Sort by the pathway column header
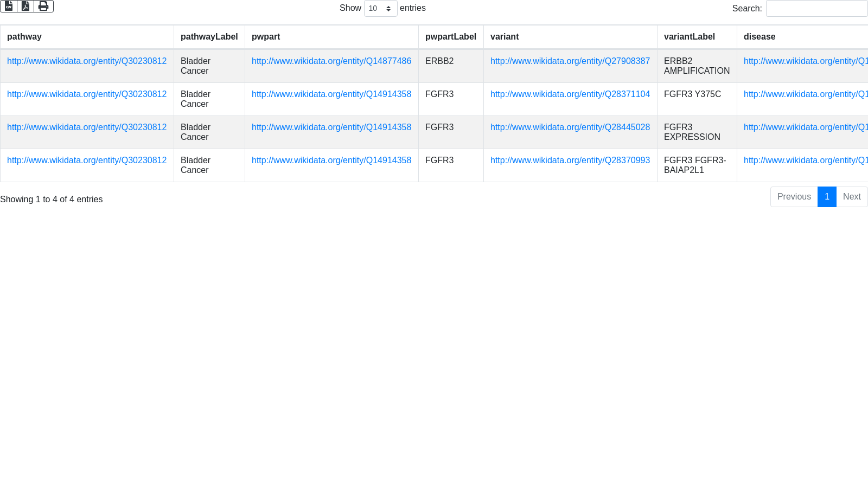 coord(24,37)
